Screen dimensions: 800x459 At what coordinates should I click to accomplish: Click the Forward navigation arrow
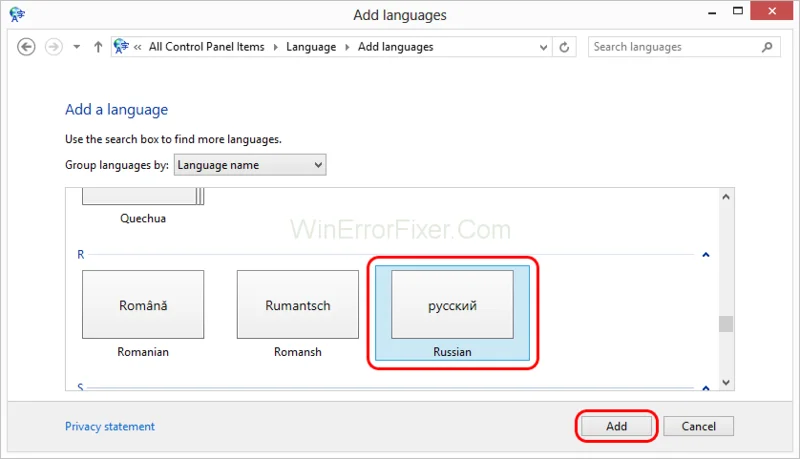pyautogui.click(x=54, y=47)
